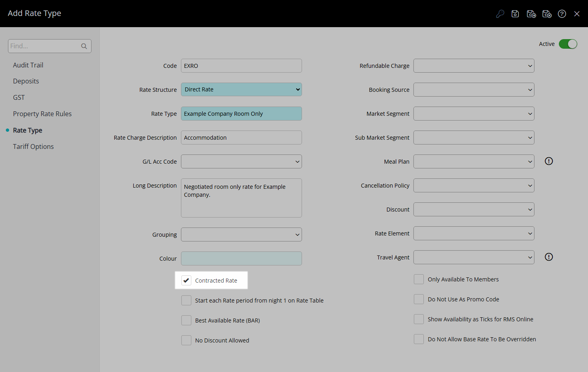Click the Code field containing EXRO
The height and width of the screenshot is (372, 588).
click(x=241, y=66)
